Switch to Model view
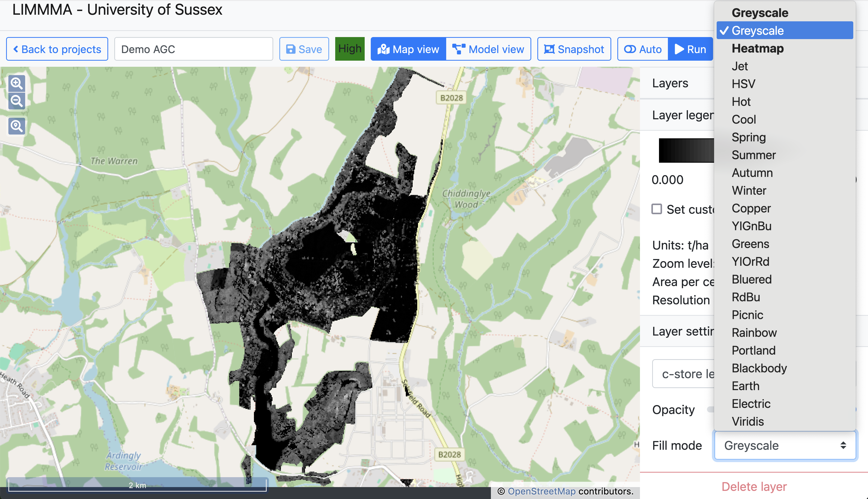Viewport: 868px width, 499px height. coord(488,49)
